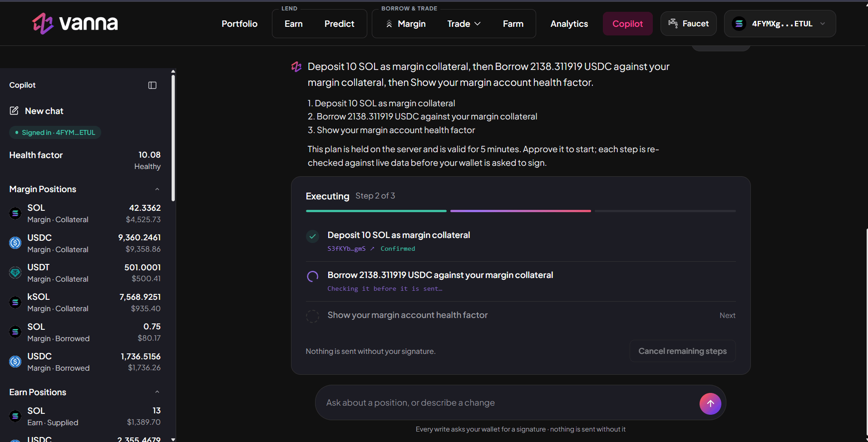Select the SOL 42.3362 collateral row

(x=85, y=214)
